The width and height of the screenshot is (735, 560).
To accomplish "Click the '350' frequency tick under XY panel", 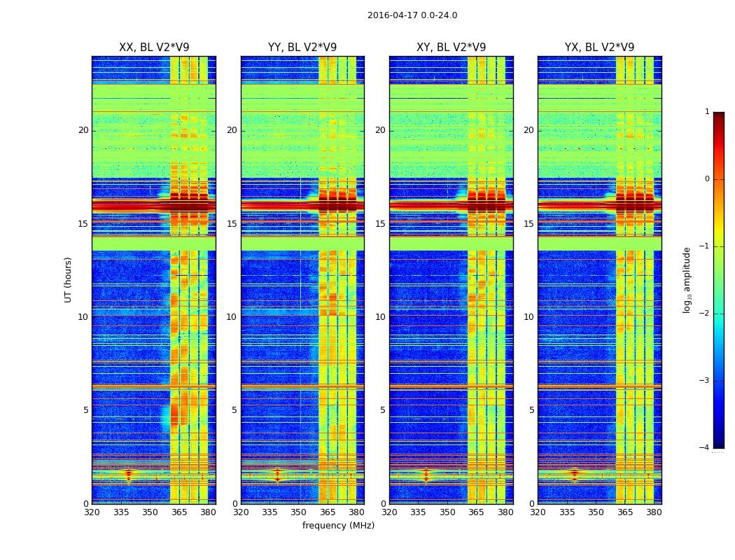I will coord(448,512).
